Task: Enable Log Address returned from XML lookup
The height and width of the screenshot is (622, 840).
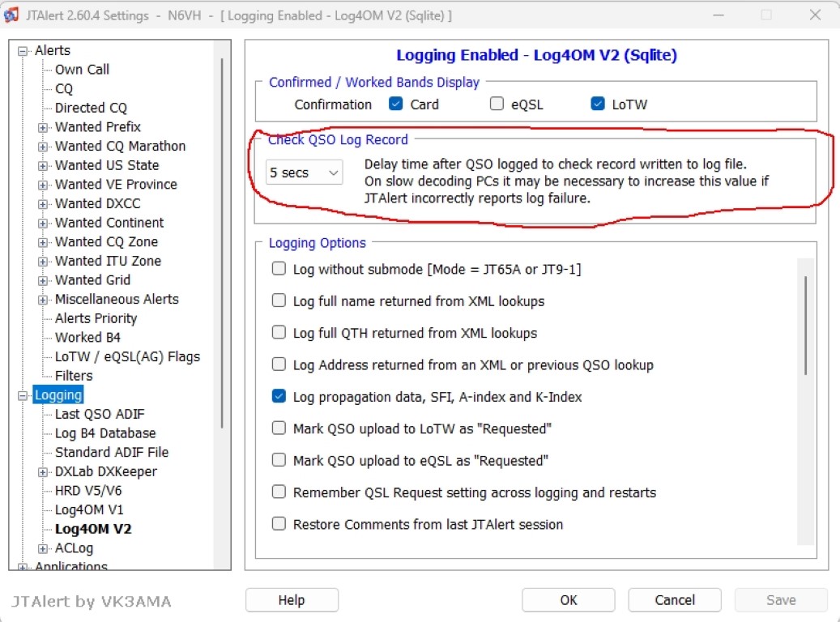Action: (x=279, y=364)
